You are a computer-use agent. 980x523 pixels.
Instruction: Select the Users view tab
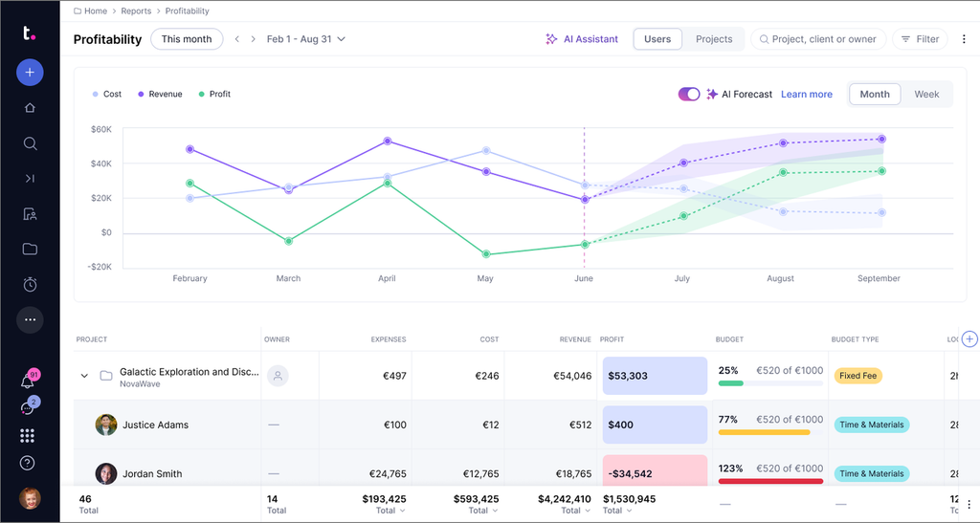point(657,38)
